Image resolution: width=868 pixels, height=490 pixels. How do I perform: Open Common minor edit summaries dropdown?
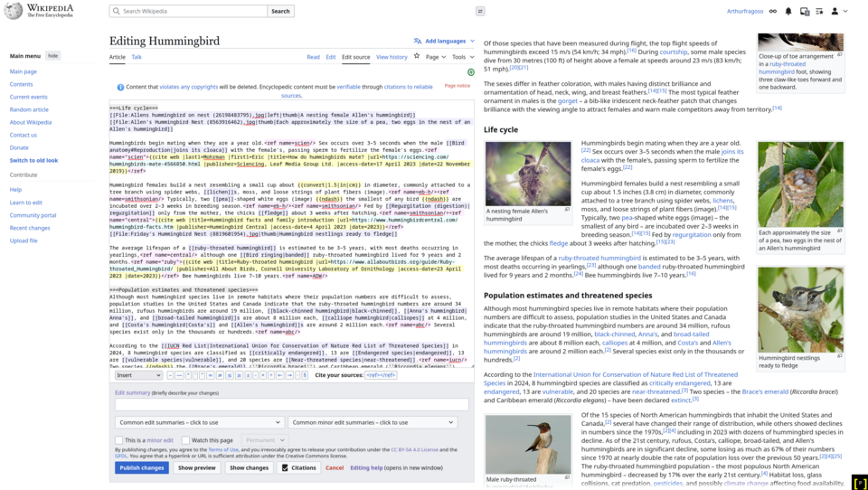(x=373, y=422)
